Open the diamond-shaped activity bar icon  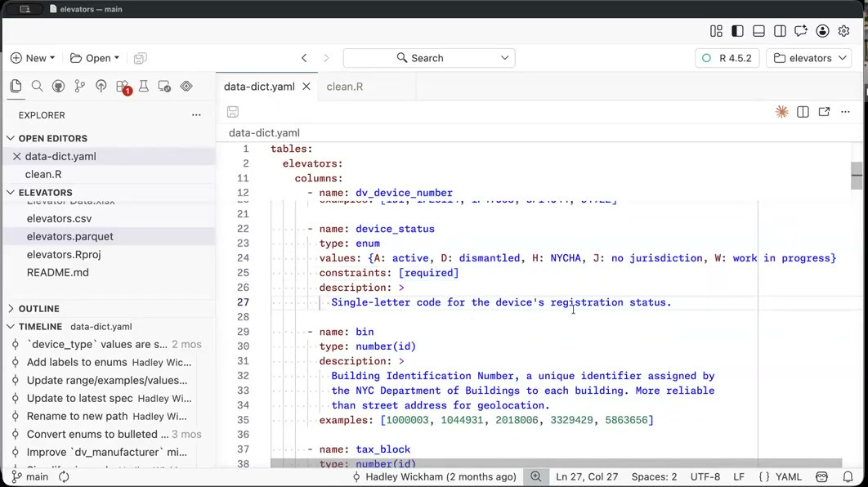186,87
